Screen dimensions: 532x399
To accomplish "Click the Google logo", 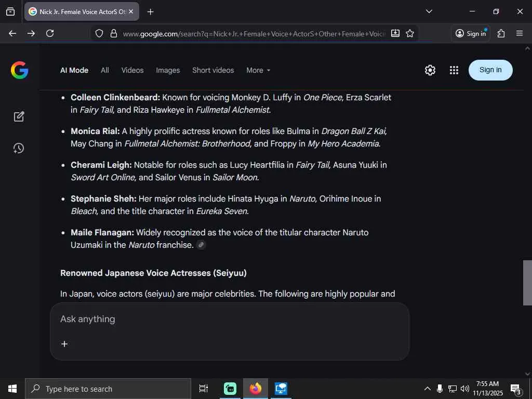I will coord(19,70).
